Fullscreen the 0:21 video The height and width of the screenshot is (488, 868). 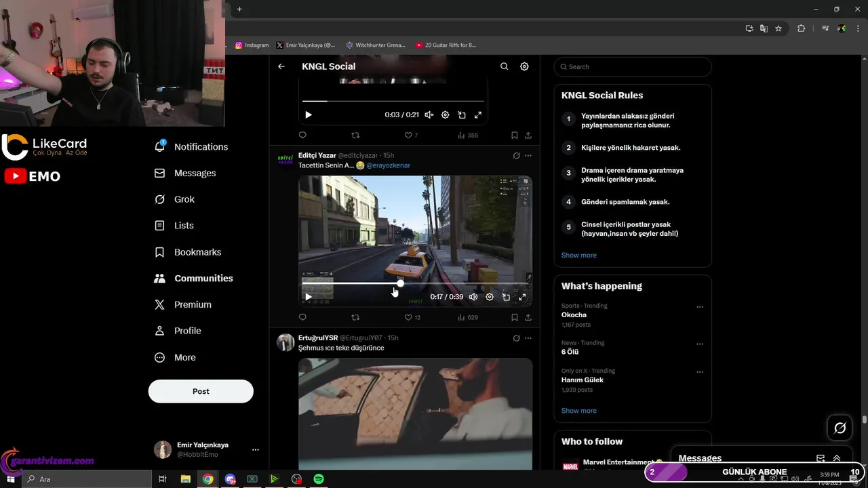pyautogui.click(x=478, y=115)
